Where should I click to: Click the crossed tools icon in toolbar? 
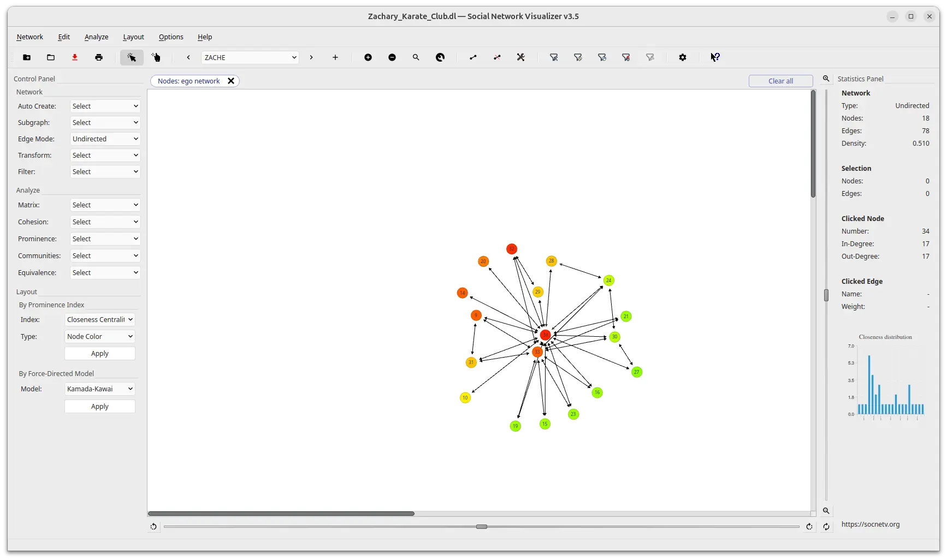(521, 57)
